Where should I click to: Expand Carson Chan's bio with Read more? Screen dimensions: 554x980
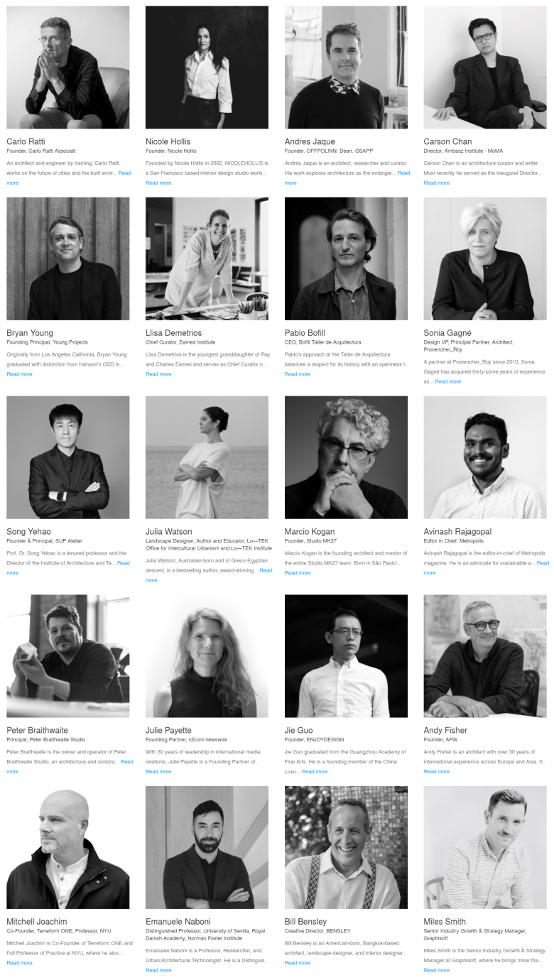point(437,183)
